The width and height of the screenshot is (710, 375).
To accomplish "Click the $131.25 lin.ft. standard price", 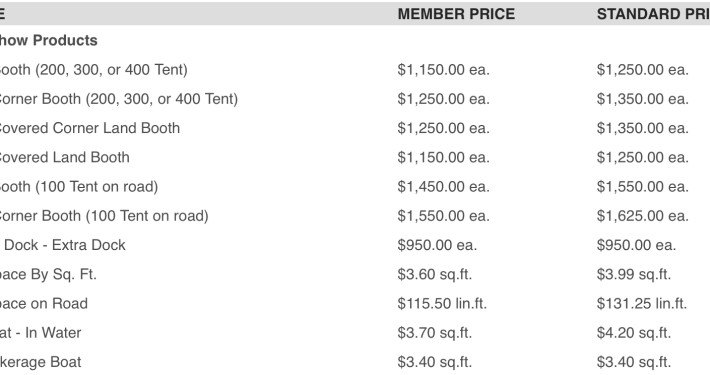I will coord(642,303).
